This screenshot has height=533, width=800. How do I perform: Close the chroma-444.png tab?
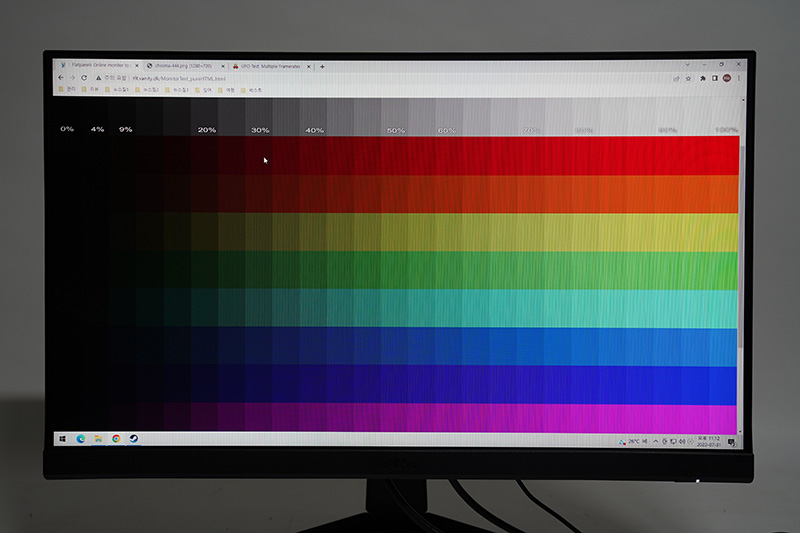pos(223,66)
